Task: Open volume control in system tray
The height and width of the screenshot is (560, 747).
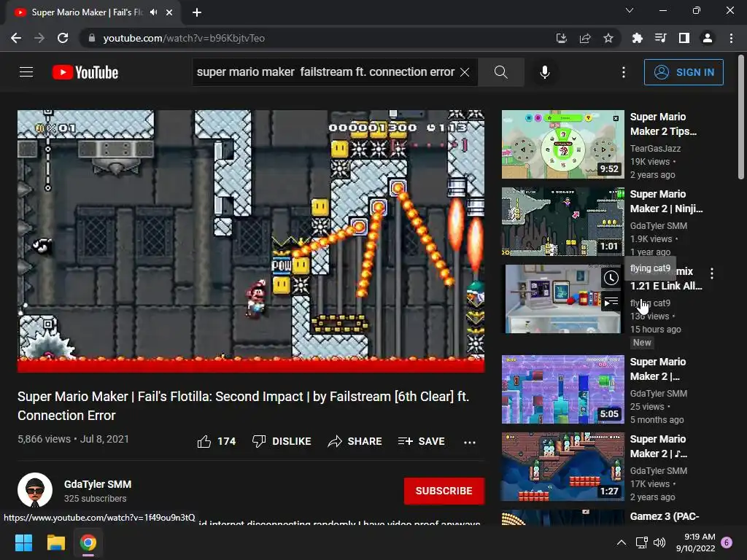Action: click(x=659, y=542)
